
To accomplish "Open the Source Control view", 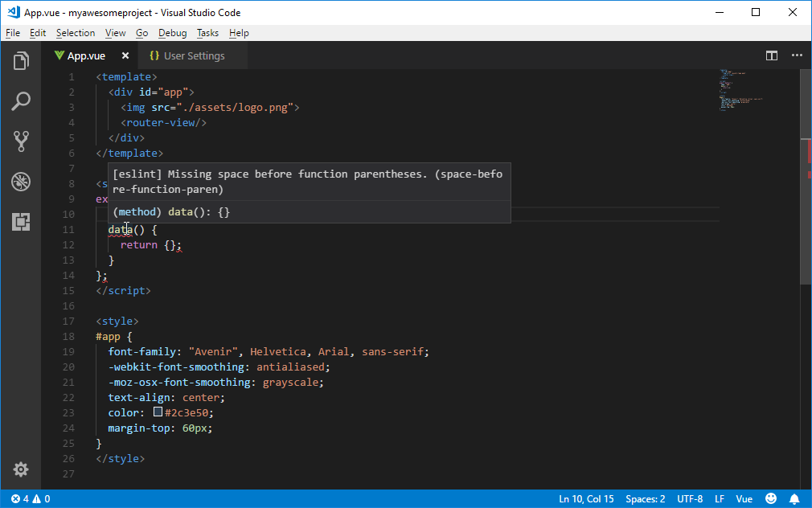I will click(x=21, y=141).
